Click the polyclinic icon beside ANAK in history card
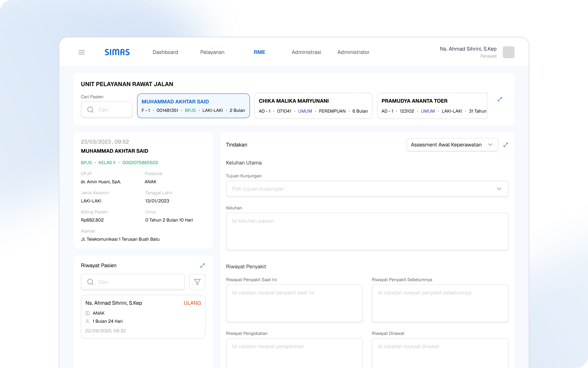588x368 pixels. click(x=87, y=313)
